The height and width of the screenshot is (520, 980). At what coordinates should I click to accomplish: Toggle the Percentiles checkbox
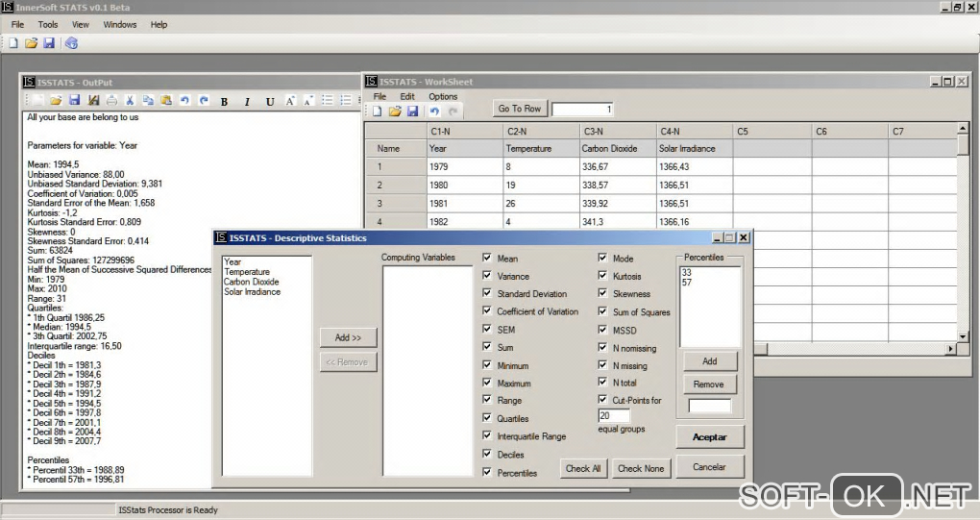[x=487, y=472]
